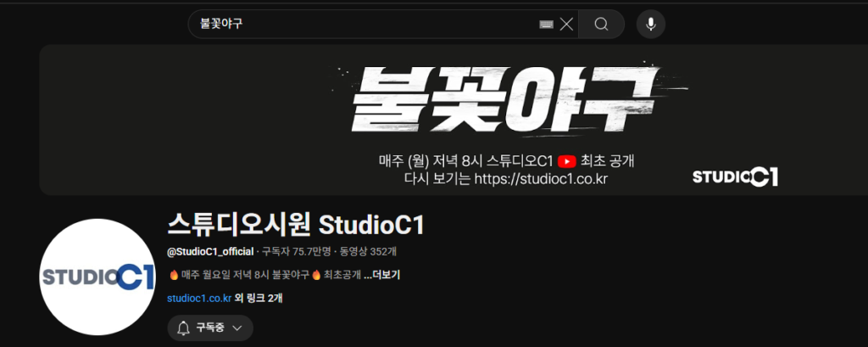This screenshot has width=868, height=347.
Task: Click the 불꽃야구 channel banner image
Action: (453, 120)
